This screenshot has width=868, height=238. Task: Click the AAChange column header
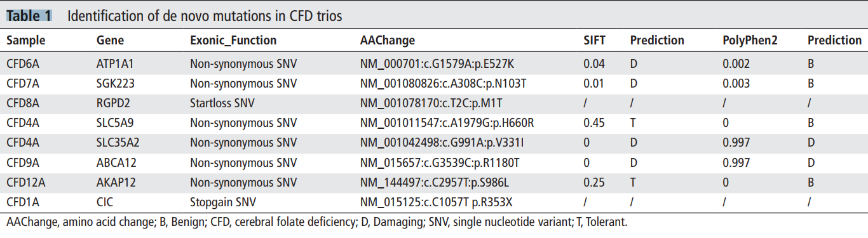point(388,41)
